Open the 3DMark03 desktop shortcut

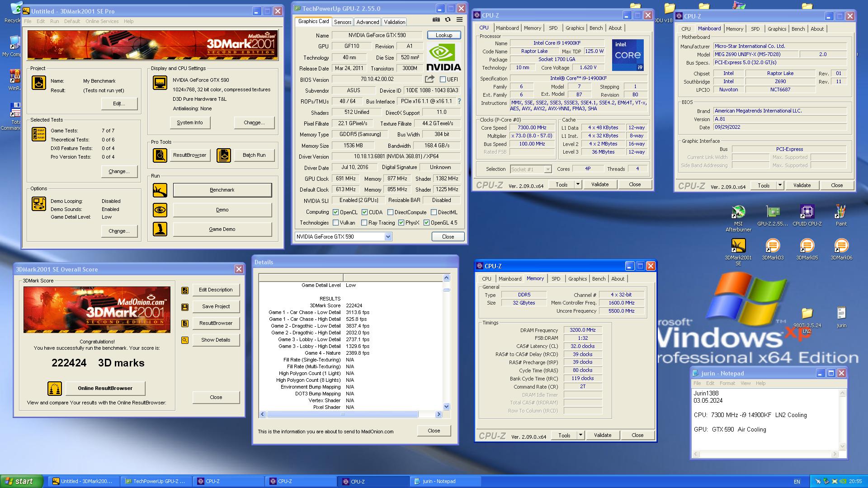point(773,249)
